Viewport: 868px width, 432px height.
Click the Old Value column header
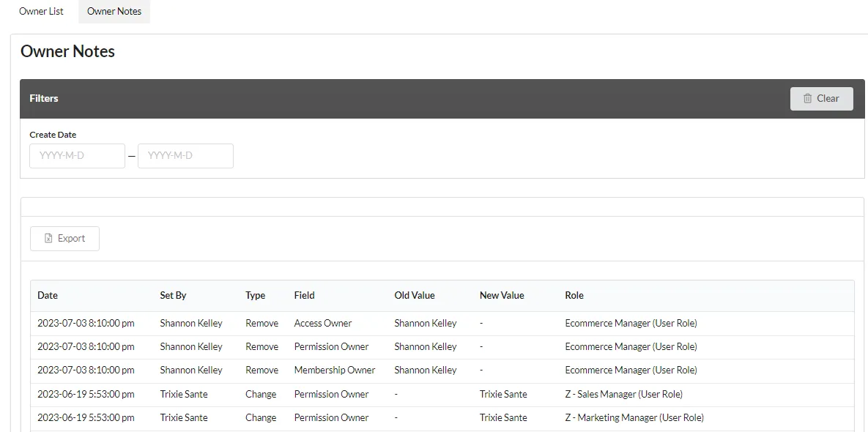(415, 295)
